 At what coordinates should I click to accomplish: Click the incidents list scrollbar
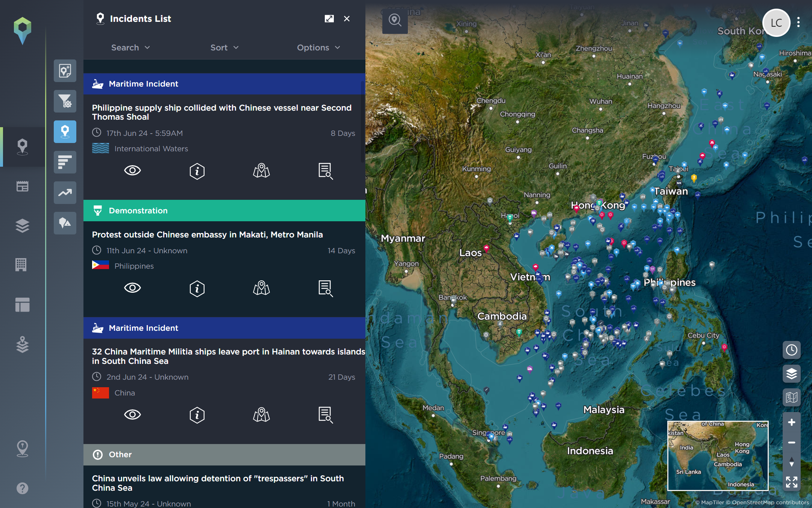pos(363,122)
